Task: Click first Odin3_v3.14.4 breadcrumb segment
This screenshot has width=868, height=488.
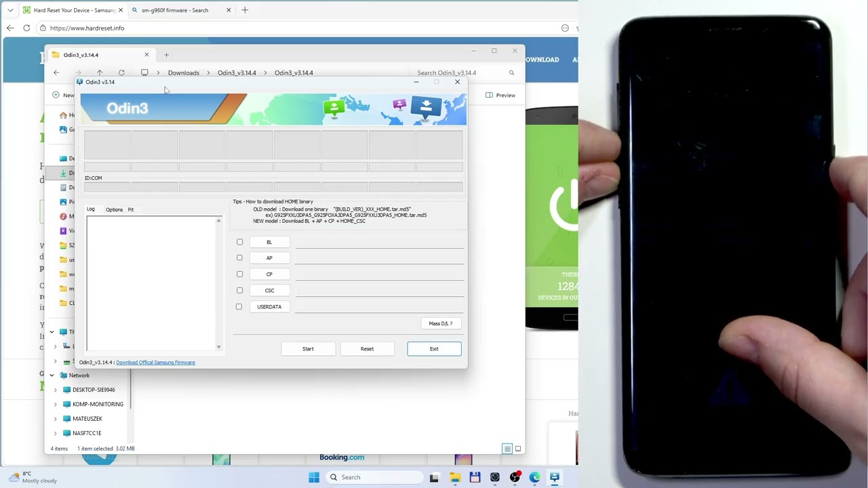Action: (x=237, y=73)
